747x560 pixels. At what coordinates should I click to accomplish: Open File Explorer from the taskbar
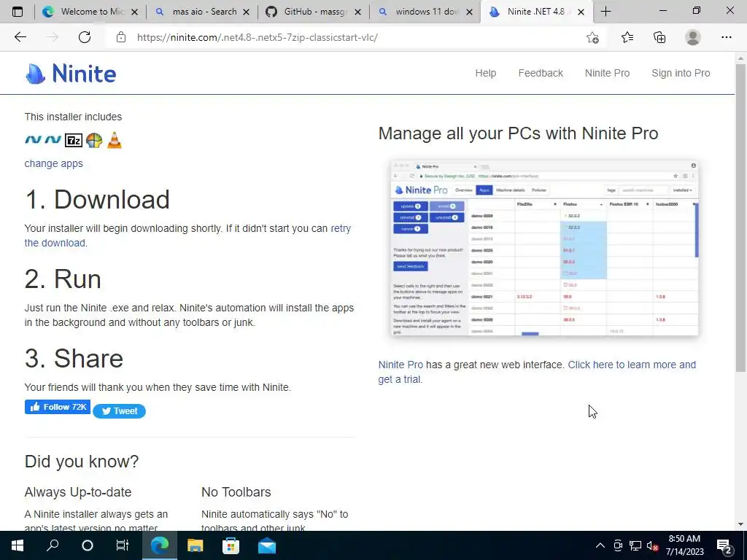coord(195,545)
